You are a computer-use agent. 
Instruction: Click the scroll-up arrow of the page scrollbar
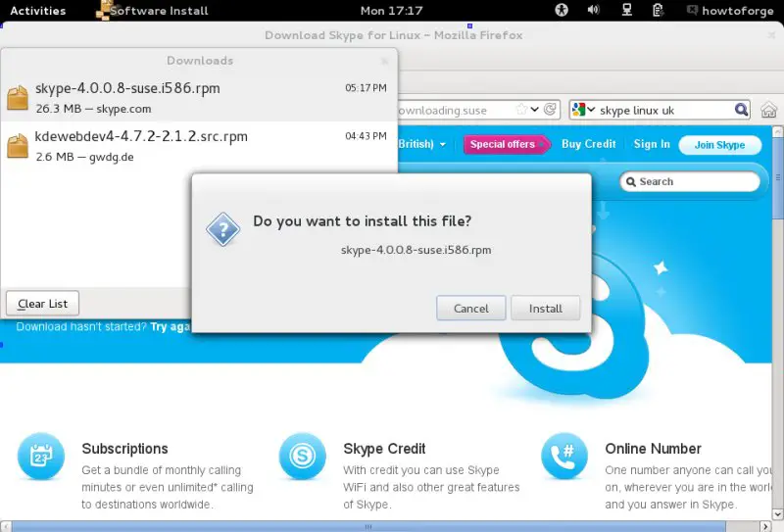(x=778, y=131)
